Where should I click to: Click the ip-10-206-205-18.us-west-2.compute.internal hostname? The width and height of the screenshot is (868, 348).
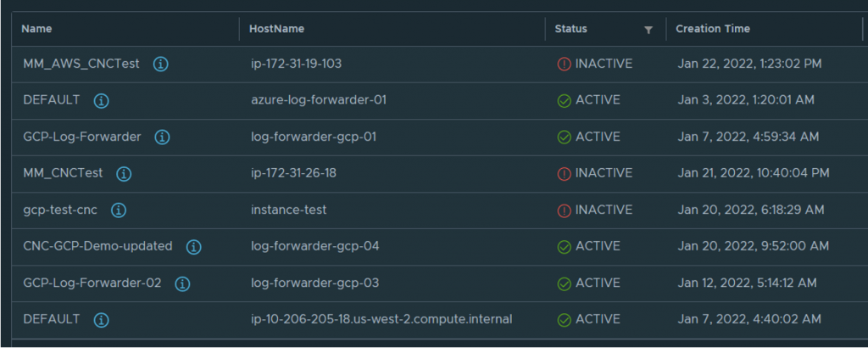(381, 319)
